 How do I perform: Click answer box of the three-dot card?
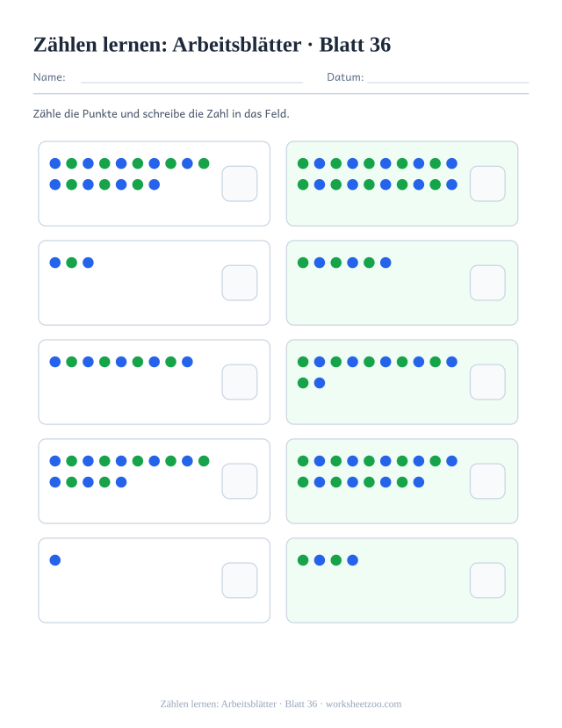pos(240,283)
